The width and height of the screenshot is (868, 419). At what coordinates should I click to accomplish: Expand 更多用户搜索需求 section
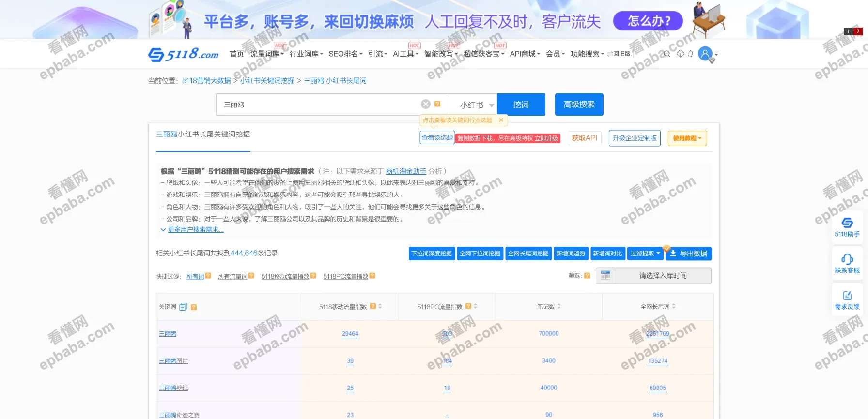pyautogui.click(x=195, y=230)
